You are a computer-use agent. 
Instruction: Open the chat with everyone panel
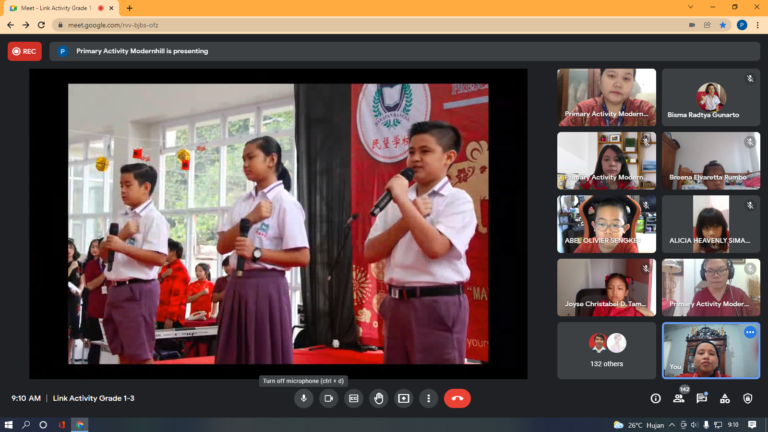703,398
